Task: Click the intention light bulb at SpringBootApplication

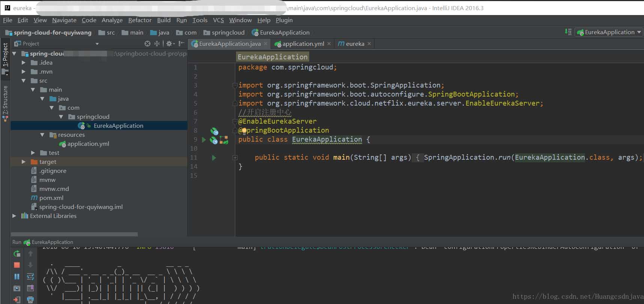Action: pyautogui.click(x=244, y=131)
